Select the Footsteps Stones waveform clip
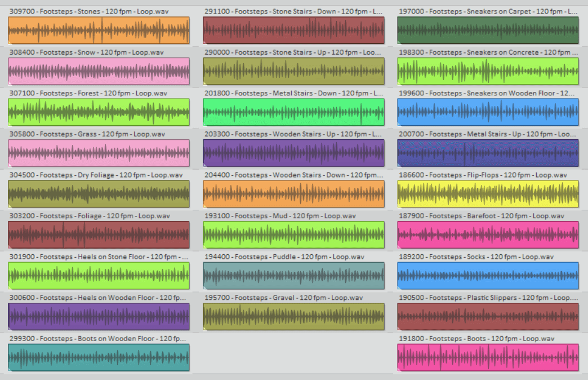Image resolution: width=588 pixels, height=380 pixels. point(99,30)
